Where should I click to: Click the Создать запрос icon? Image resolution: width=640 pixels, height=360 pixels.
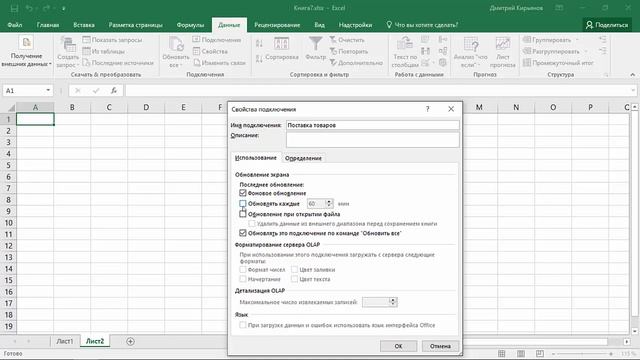coord(67,44)
